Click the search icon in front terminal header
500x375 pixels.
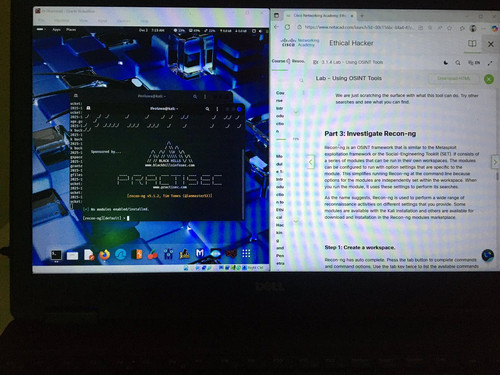click(207, 109)
